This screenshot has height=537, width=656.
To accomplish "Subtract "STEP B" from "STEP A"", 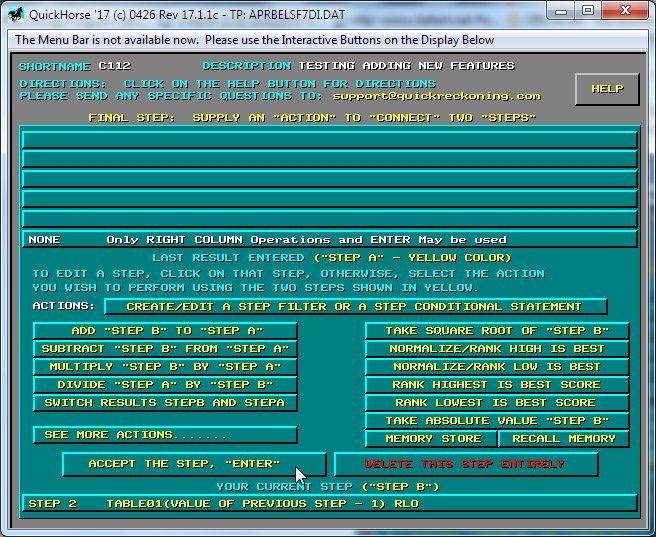I will tap(165, 349).
